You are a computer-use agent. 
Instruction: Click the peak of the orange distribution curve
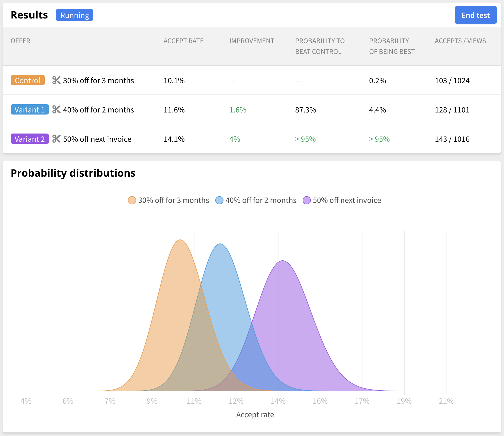pyautogui.click(x=181, y=240)
